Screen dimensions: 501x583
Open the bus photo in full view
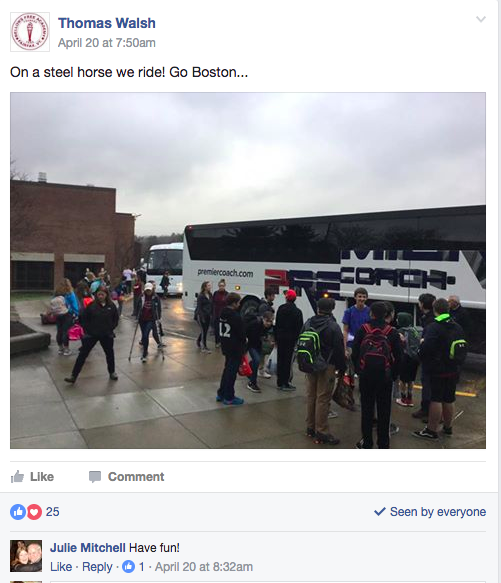[248, 270]
